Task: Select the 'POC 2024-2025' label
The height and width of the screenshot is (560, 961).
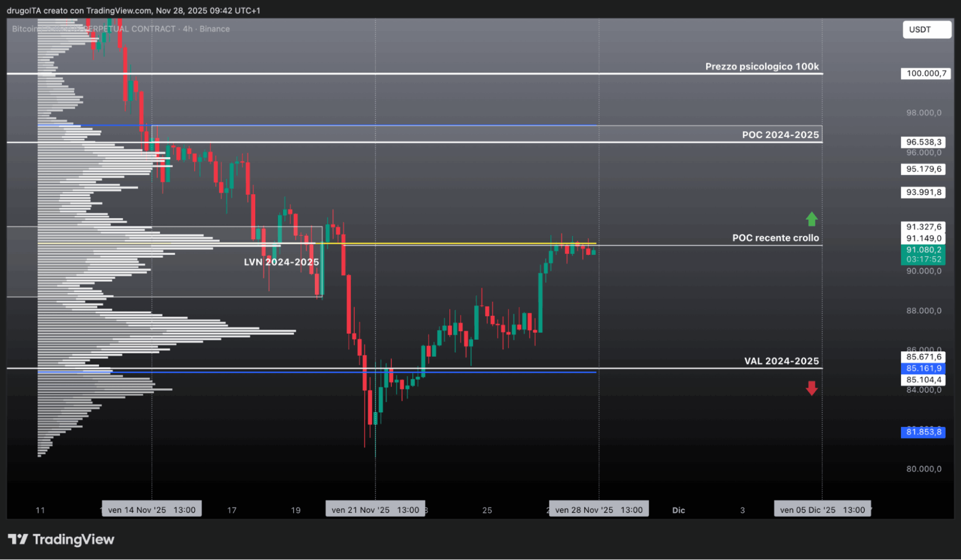Action: 780,135
